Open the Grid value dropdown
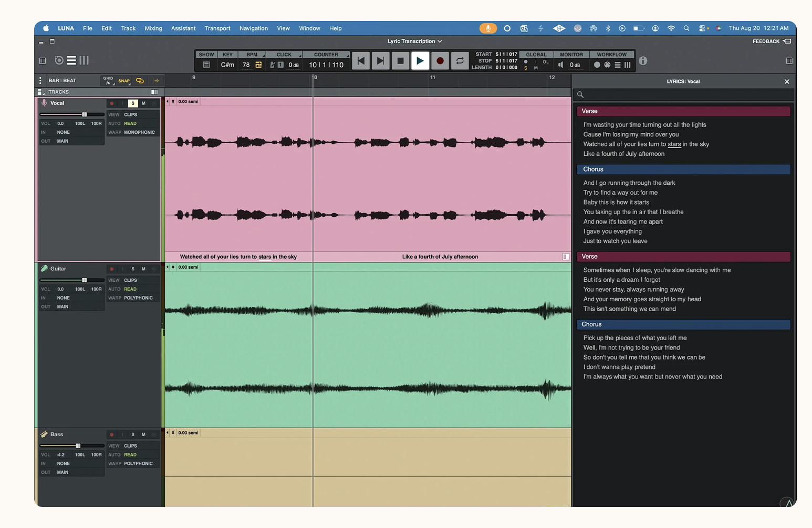The image size is (812, 528). 108,80
